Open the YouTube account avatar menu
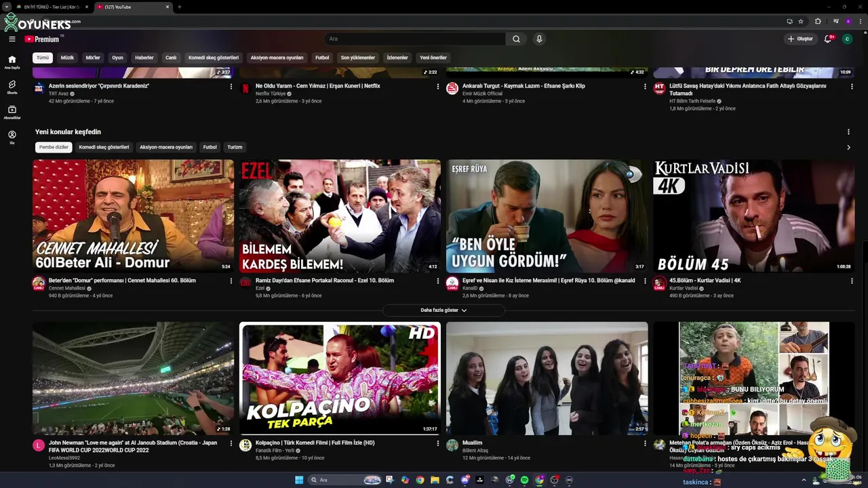Image resolution: width=868 pixels, height=488 pixels. [x=847, y=39]
